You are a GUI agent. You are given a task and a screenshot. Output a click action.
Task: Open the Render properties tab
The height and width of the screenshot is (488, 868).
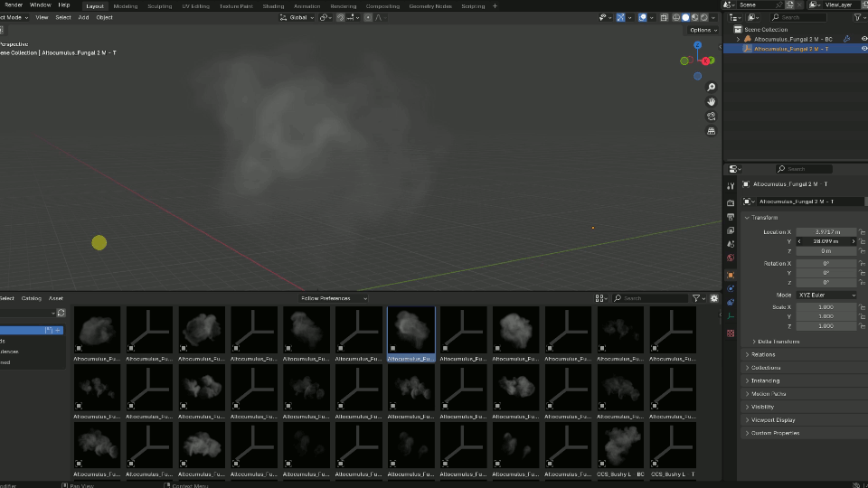click(x=731, y=203)
